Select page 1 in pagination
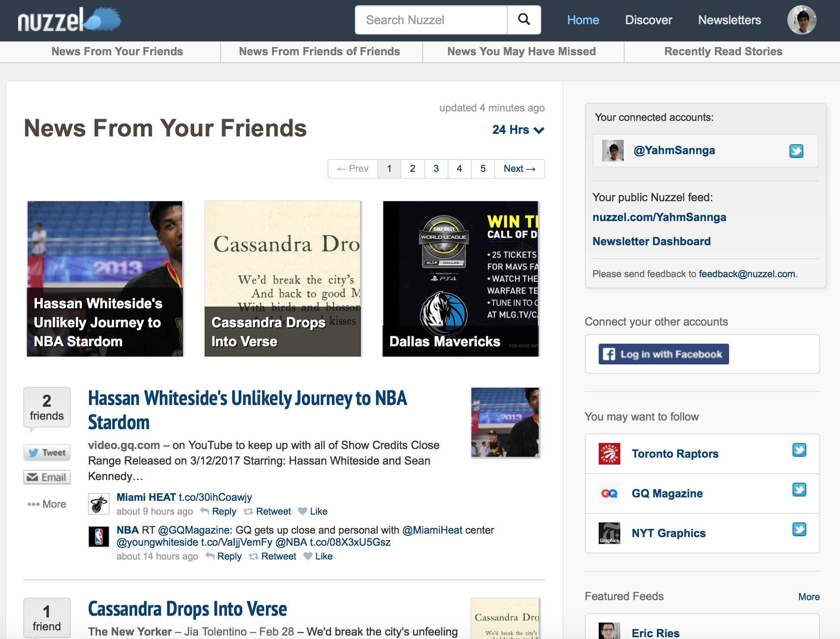 [389, 169]
